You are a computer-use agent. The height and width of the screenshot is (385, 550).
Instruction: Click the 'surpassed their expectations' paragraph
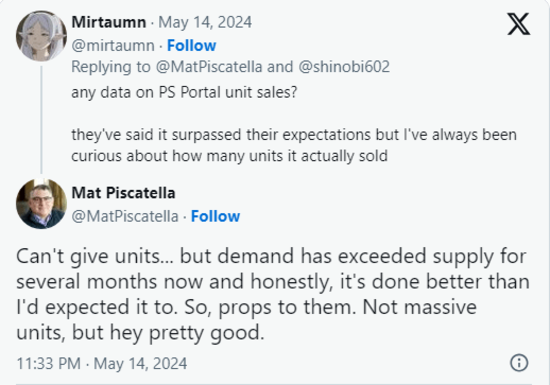(294, 145)
